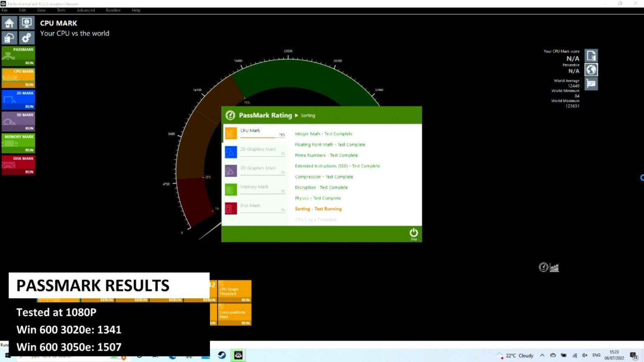This screenshot has height=362, width=644.
Task: Open the Advanced menu
Action: [x=86, y=10]
